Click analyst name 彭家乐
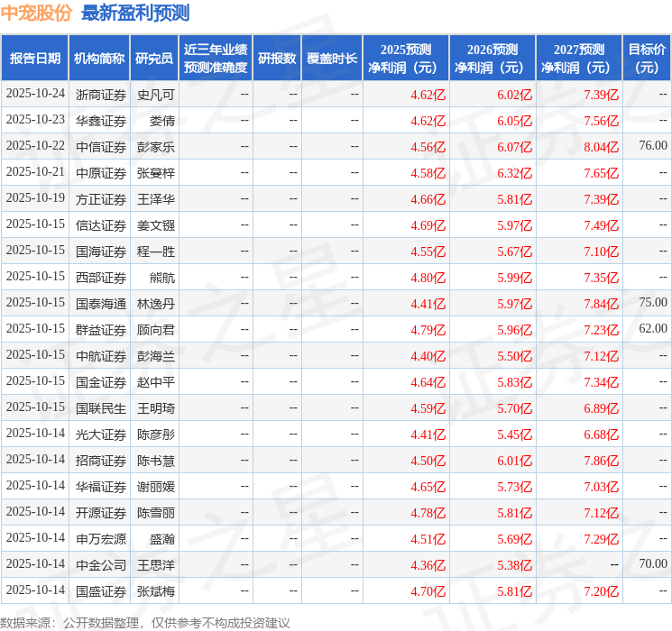 click(156, 147)
